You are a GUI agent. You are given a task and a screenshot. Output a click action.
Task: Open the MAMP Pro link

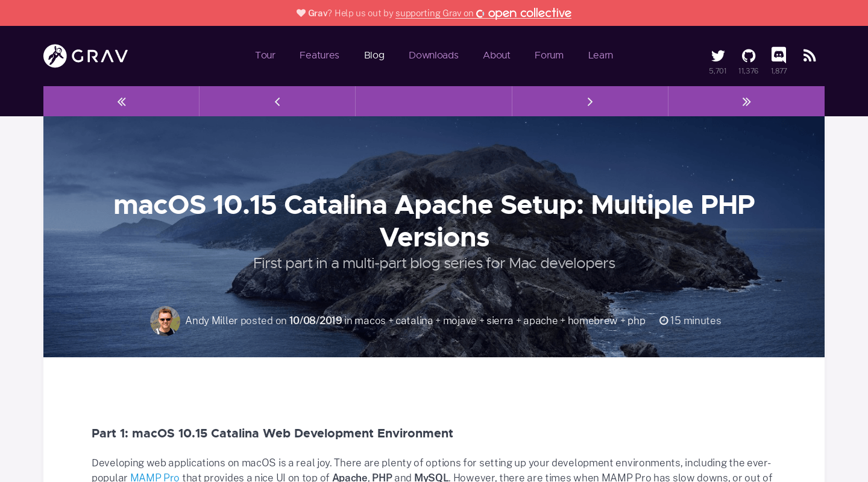[x=155, y=477]
